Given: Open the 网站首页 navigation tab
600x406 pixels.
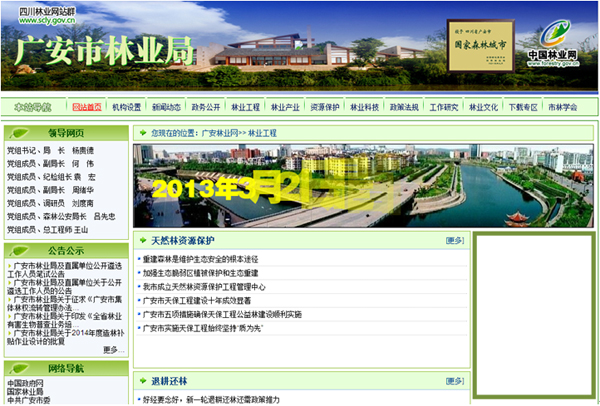Looking at the screenshot, I should pos(87,107).
